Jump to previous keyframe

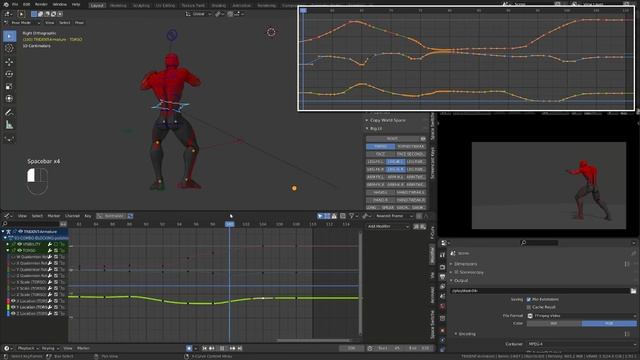tap(212, 348)
